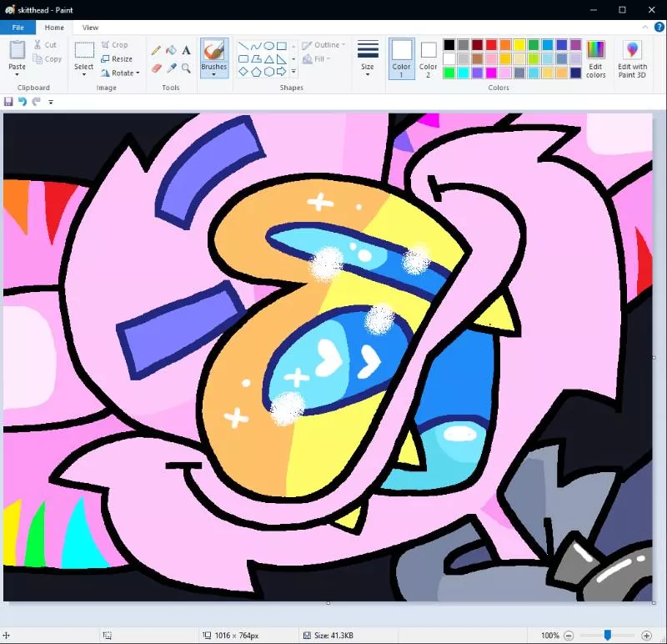This screenshot has width=667, height=644.
Task: Select the Fill with color bucket tool
Action: (171, 50)
